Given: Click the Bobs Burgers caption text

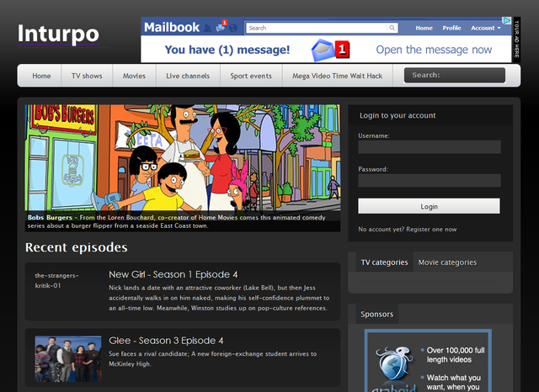Looking at the screenshot, I should click(176, 221).
